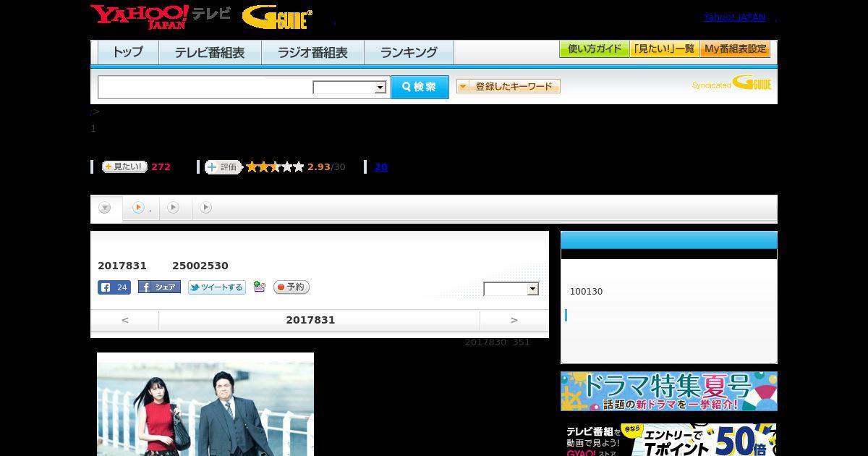The width and height of the screenshot is (868, 456).
Task: Switch to the ラジオ番組表 tab
Action: tap(312, 52)
